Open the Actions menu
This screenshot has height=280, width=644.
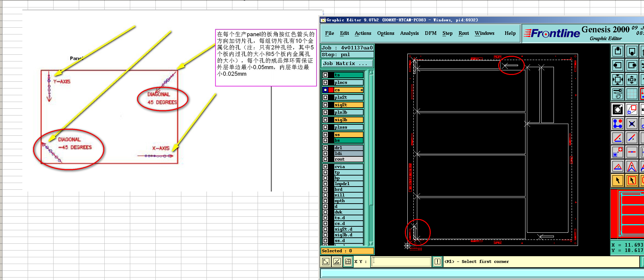coord(363,33)
